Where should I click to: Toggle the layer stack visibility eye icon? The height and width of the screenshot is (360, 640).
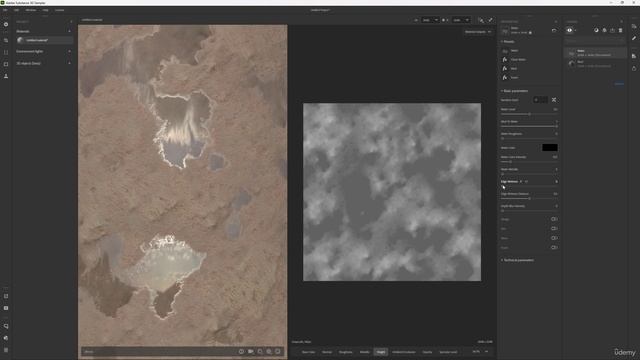[x=569, y=30]
